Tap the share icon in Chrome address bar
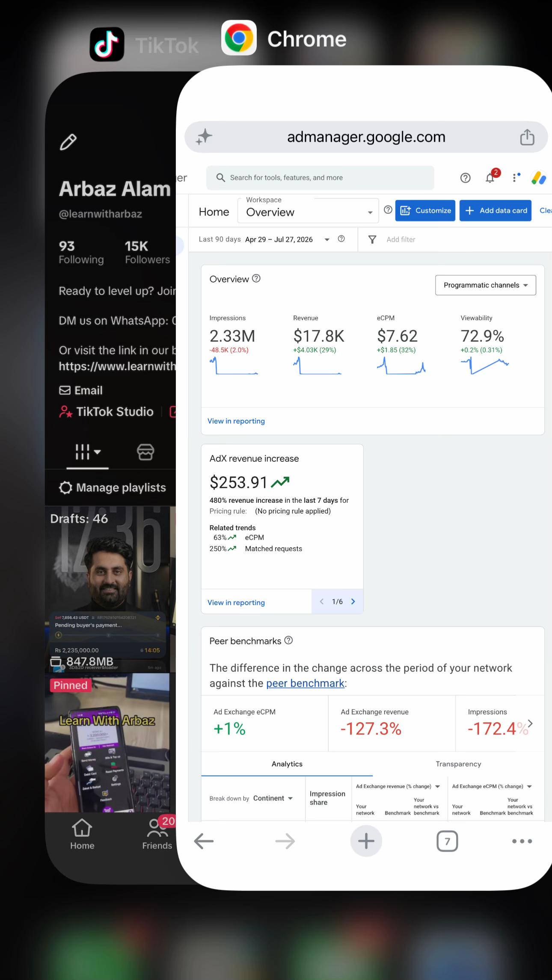The height and width of the screenshot is (980, 552). (527, 137)
